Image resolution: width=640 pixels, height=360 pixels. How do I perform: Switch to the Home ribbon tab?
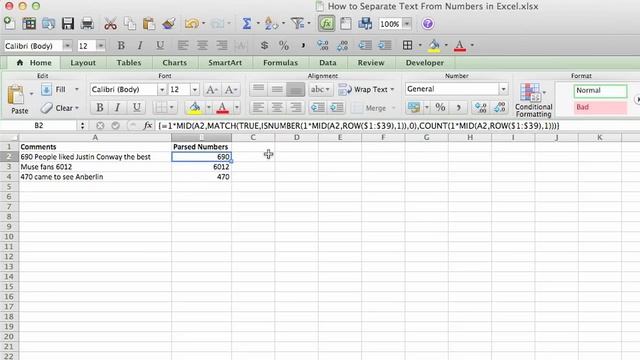pos(34,62)
